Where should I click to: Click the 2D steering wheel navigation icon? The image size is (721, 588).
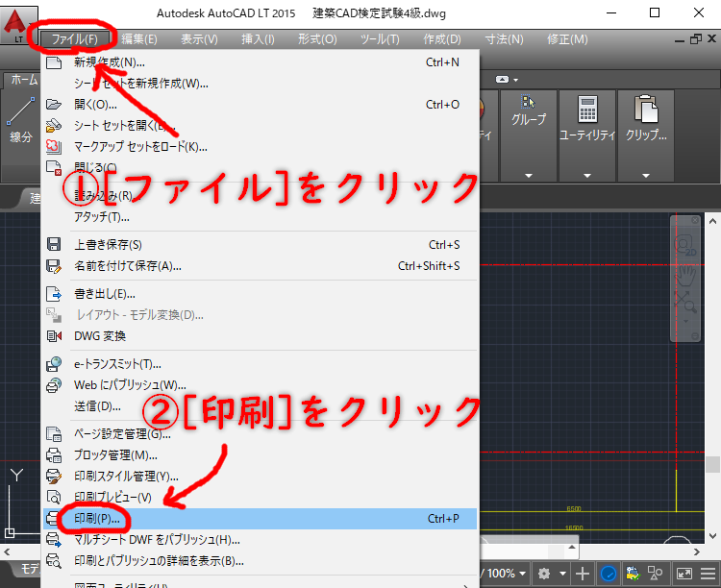coord(684,245)
